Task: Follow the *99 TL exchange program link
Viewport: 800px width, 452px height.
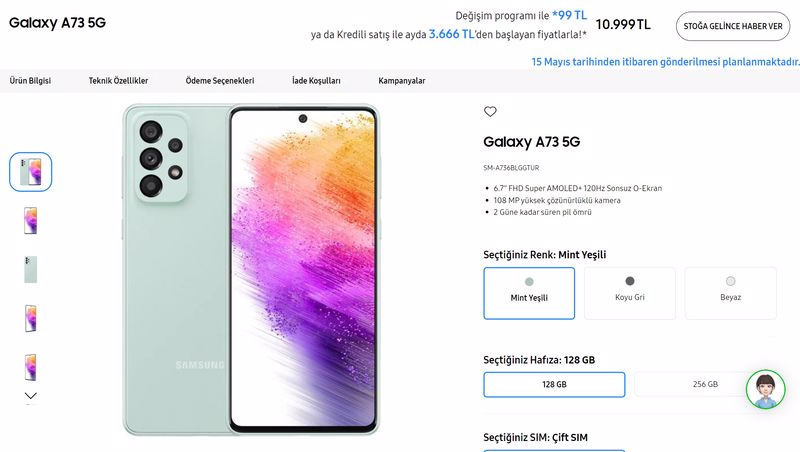Action: [x=569, y=15]
